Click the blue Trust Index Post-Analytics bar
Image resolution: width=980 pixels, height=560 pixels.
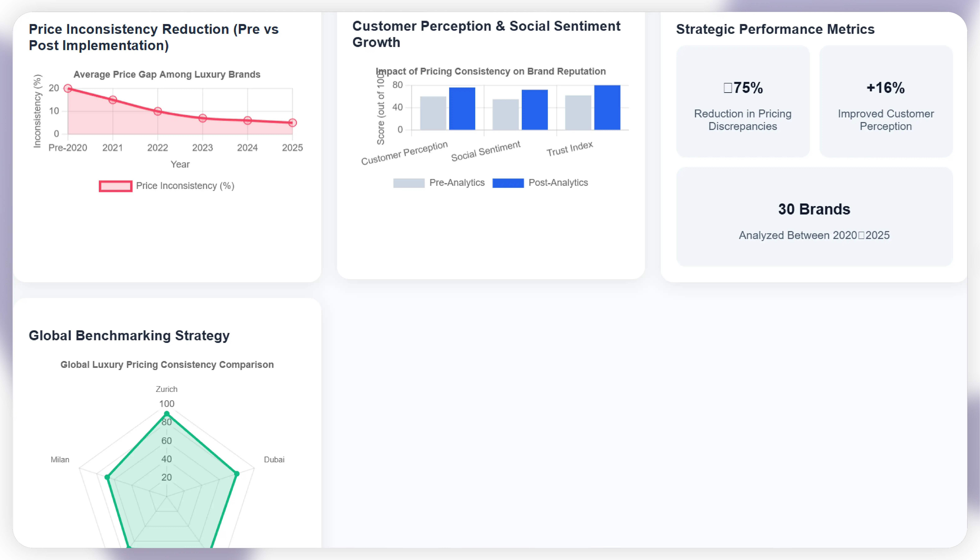[x=607, y=108]
